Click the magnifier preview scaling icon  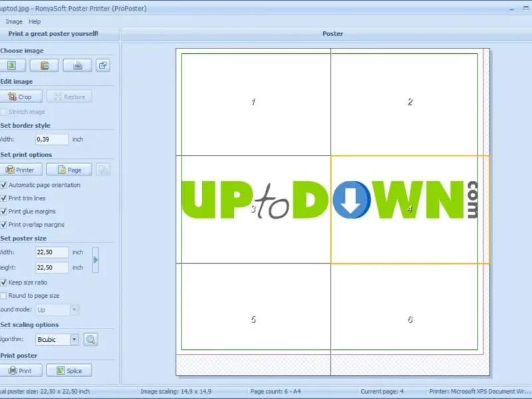pyautogui.click(x=90, y=339)
